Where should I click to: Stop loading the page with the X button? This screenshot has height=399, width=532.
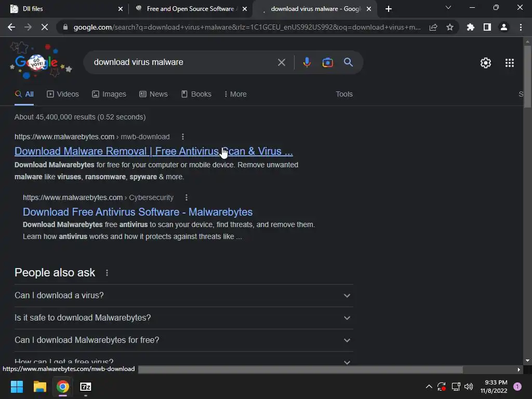tap(45, 27)
